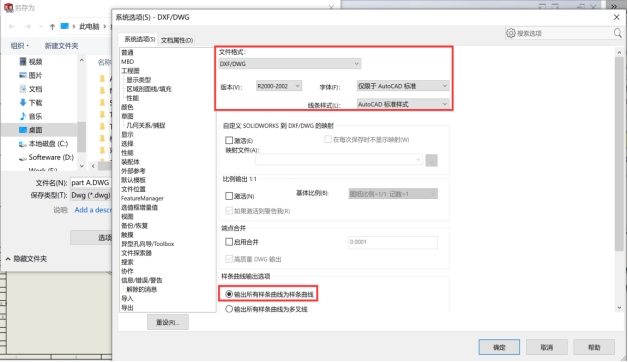Viewport: 628px width, 362px height.
Task: Open the 字体 AutoCAD 标准 dropdown
Action: [x=403, y=86]
